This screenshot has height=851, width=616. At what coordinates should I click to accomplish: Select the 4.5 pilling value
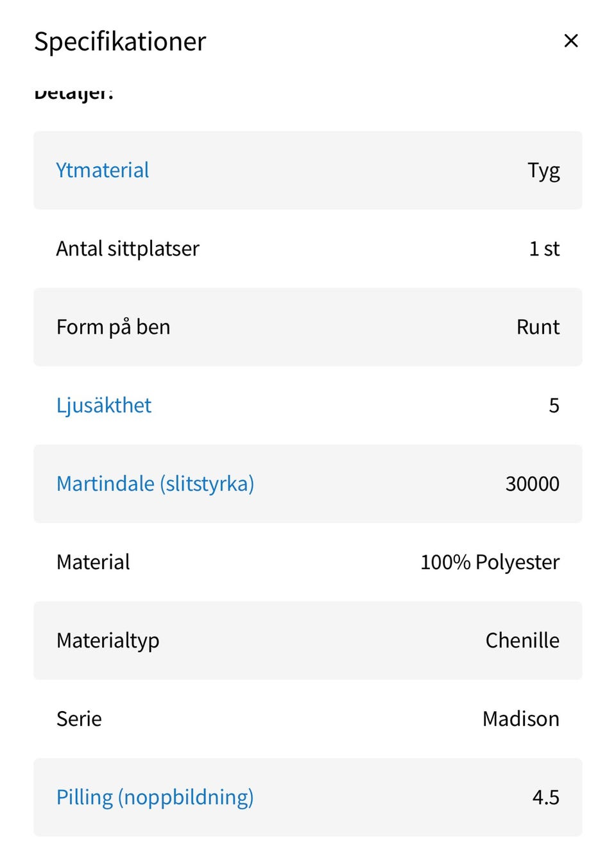(545, 796)
